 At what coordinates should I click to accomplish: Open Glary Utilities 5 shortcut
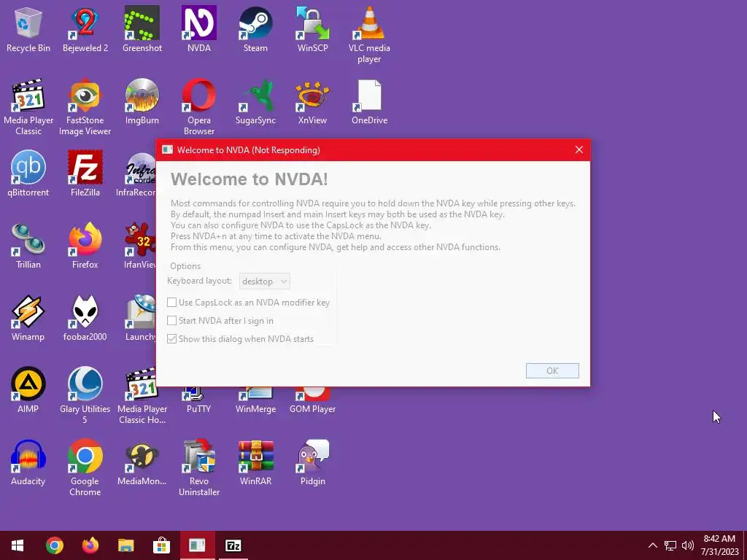85,396
